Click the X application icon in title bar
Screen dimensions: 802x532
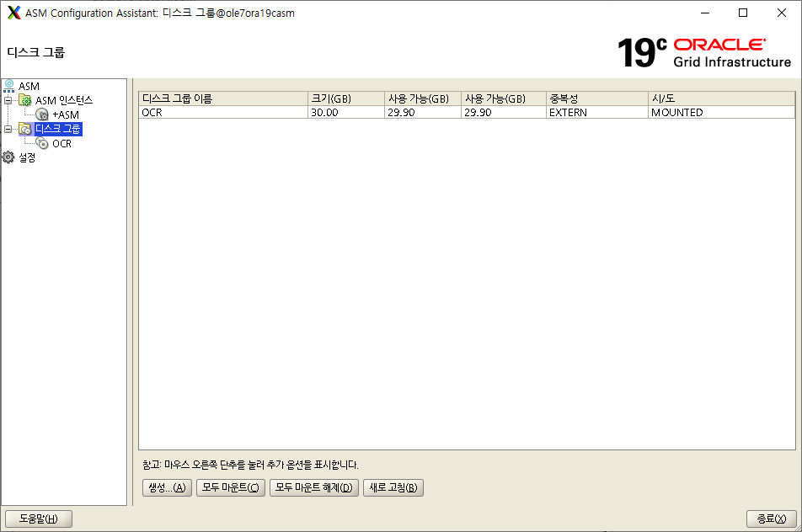coord(13,13)
